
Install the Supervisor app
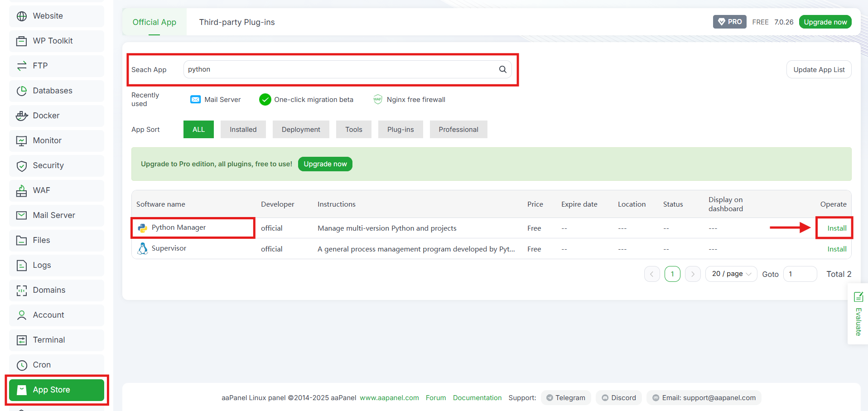[x=837, y=249]
